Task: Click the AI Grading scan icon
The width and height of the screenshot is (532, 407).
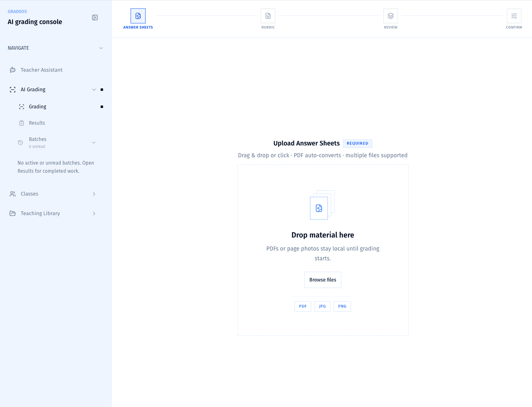Action: click(13, 90)
